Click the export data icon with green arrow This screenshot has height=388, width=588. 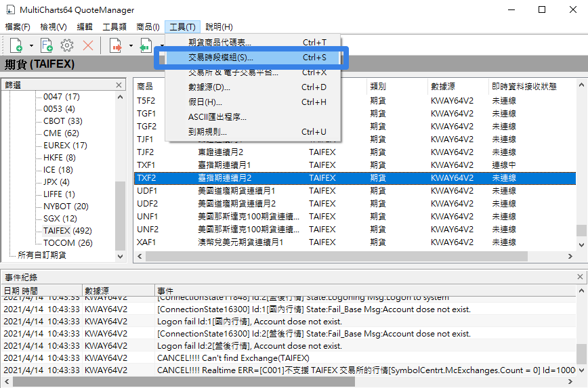(x=146, y=46)
